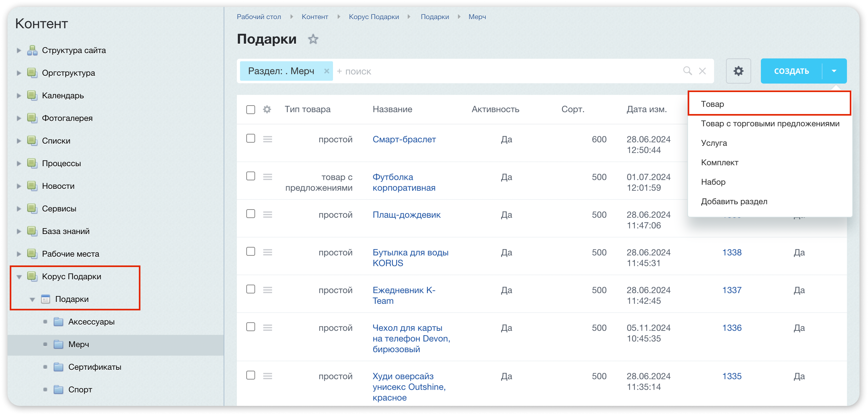Check the Бутылка для воды KORUS checkbox
Image resolution: width=868 pixels, height=415 pixels.
coord(251,252)
